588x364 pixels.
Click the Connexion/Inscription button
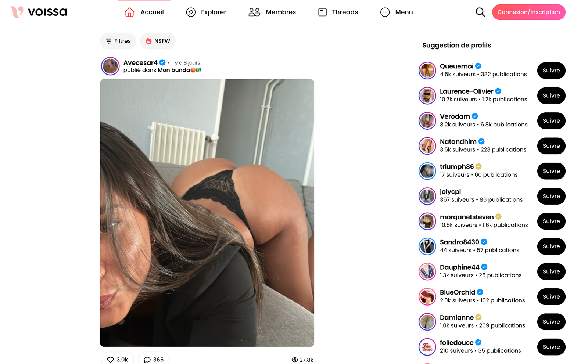pyautogui.click(x=528, y=12)
